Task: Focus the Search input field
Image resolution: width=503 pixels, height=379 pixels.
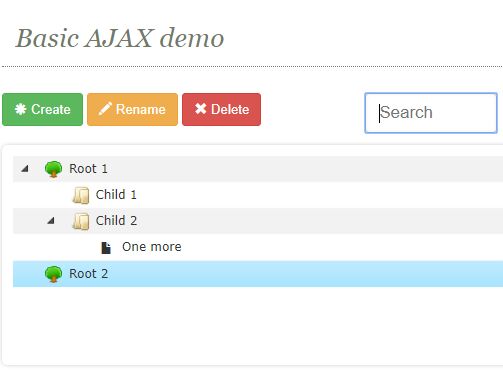Action: click(431, 113)
